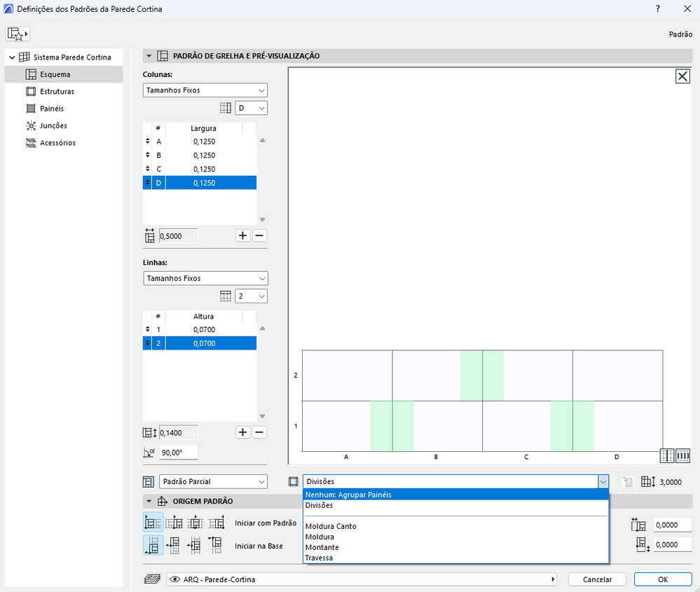Toggle eye visibility of ARQ - Parede-Cortina layer
The width and height of the screenshot is (700, 592).
(175, 579)
